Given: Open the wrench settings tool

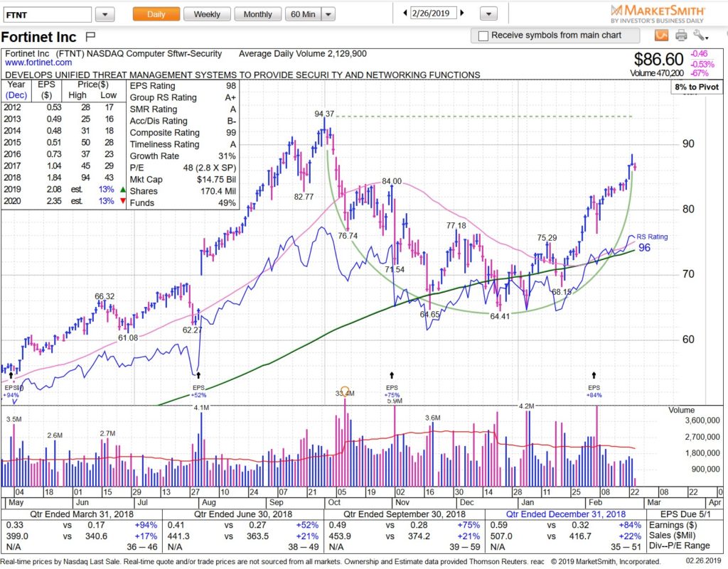Looking at the screenshot, I should point(700,36).
